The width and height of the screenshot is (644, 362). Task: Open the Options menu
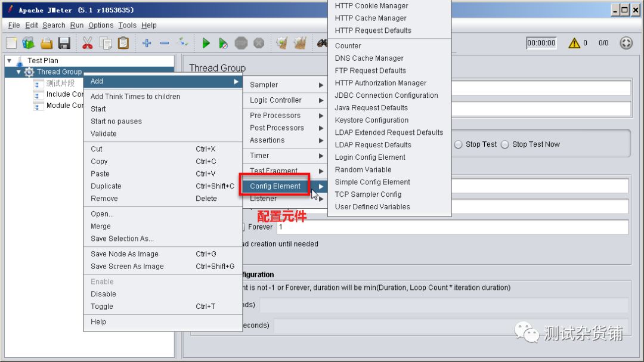[x=101, y=25]
